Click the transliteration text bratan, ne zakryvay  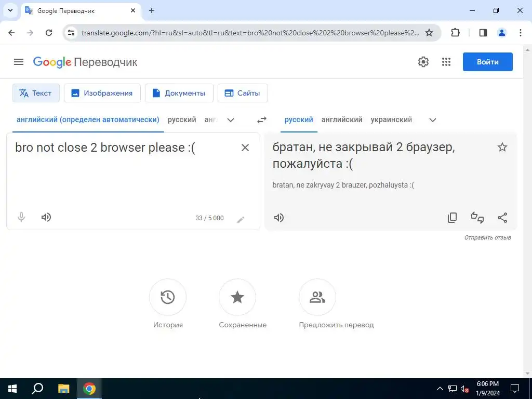pyautogui.click(x=343, y=185)
